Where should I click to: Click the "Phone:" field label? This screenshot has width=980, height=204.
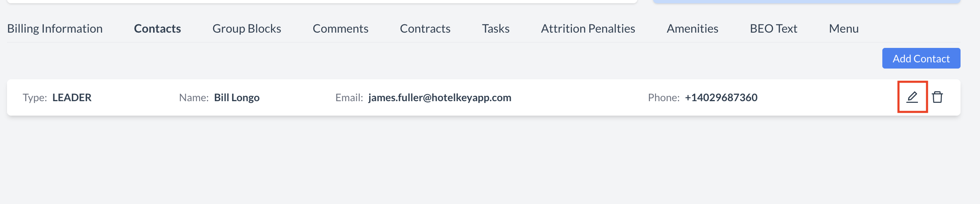pos(663,97)
